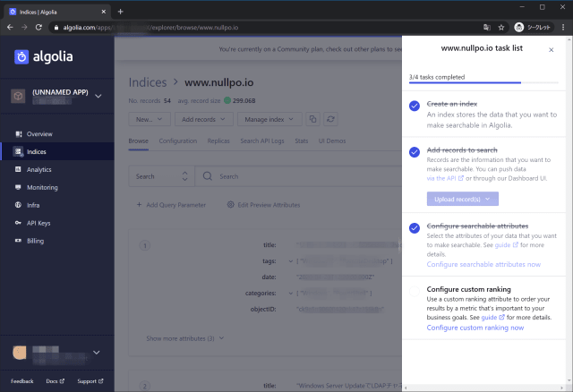Switch to the Browse tab

(x=139, y=141)
